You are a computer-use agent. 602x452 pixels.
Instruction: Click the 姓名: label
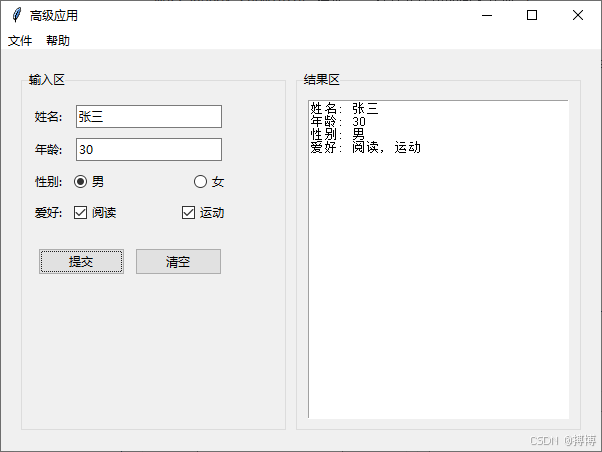point(48,116)
